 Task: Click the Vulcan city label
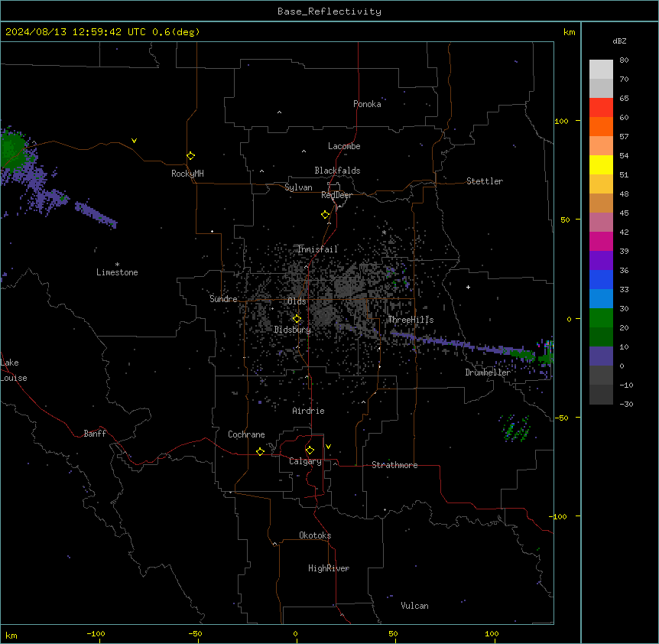tap(414, 606)
